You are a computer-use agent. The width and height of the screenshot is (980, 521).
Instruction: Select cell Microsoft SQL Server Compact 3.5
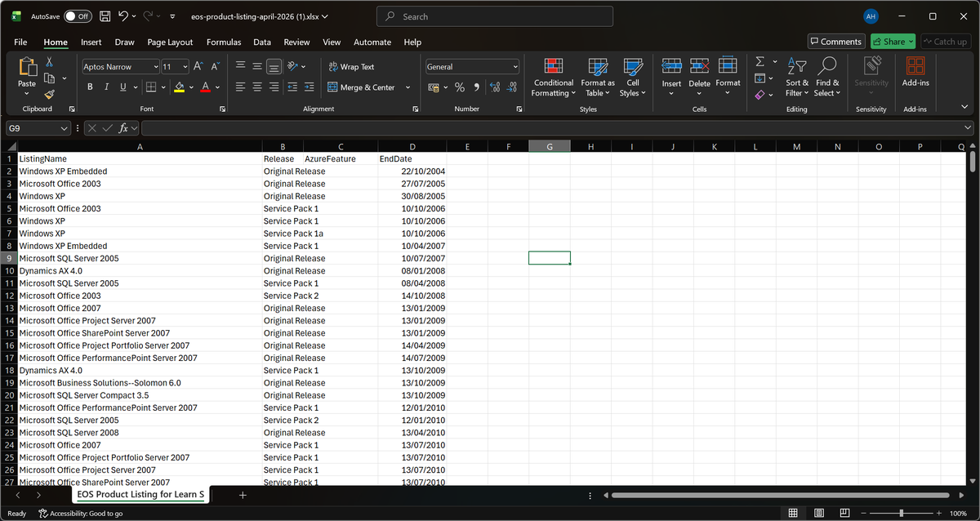point(140,395)
